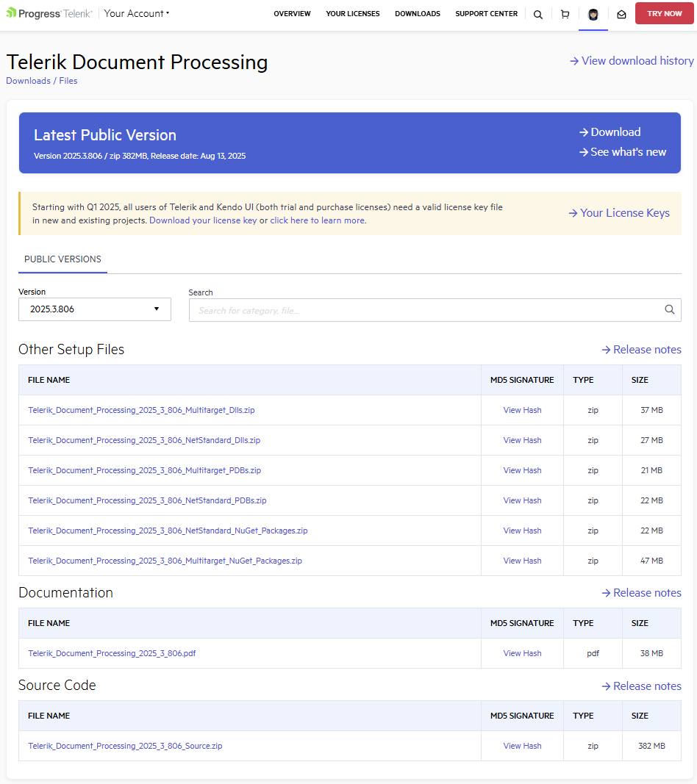
Task: Open the messages envelope icon
Action: [x=621, y=13]
